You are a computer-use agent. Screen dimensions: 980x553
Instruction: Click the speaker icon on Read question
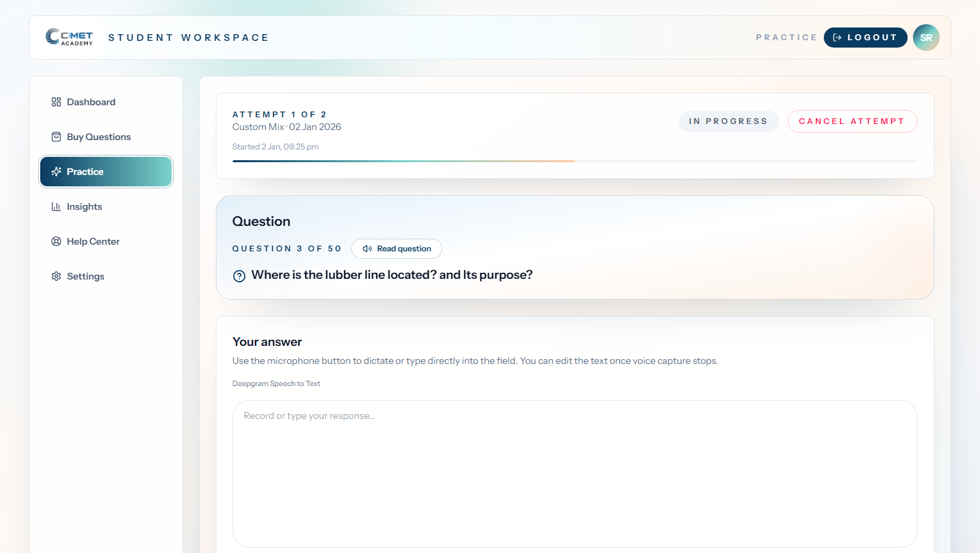(367, 249)
